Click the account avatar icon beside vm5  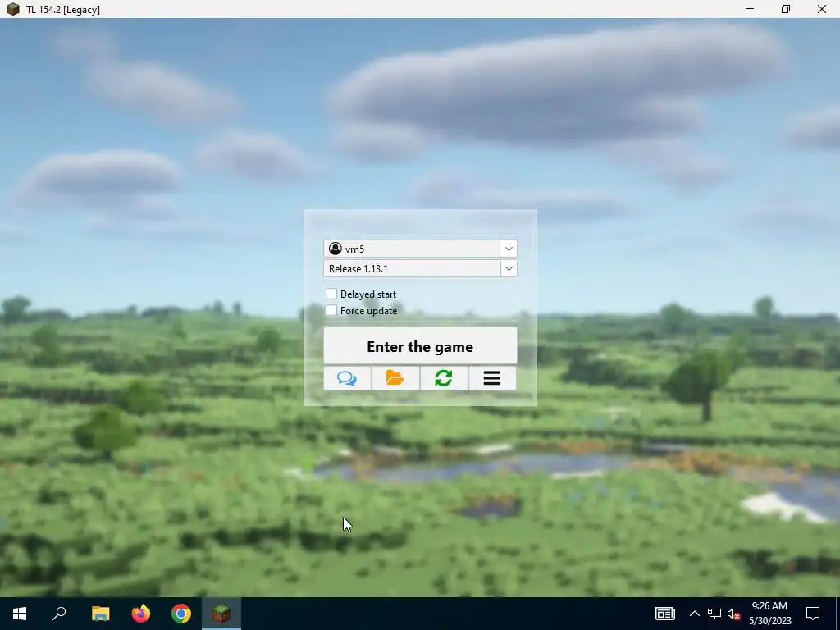(336, 249)
